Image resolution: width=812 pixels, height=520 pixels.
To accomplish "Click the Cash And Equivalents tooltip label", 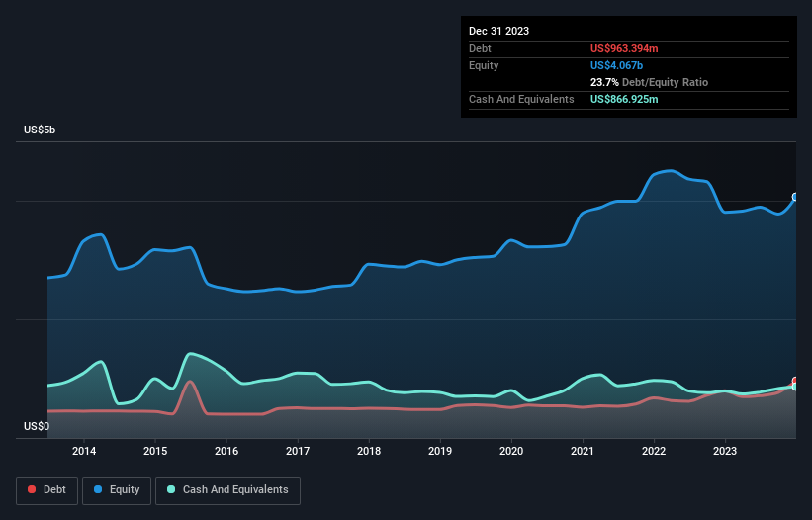I will (x=521, y=99).
